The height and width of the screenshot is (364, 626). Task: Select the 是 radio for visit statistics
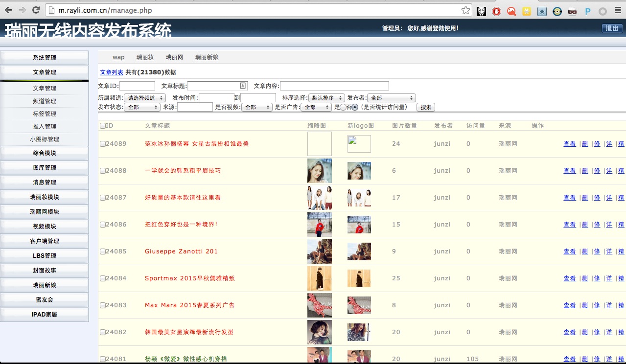pyautogui.click(x=343, y=107)
